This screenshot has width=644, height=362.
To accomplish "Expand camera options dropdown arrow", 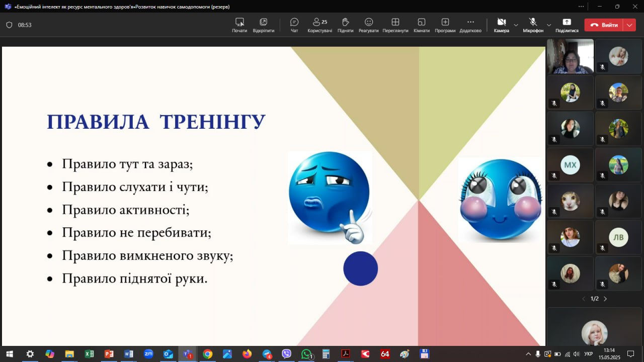I will click(516, 25).
